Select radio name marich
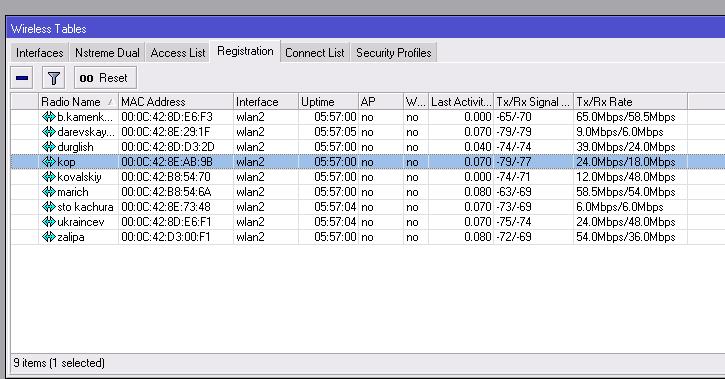725x379 pixels. pos(73,192)
